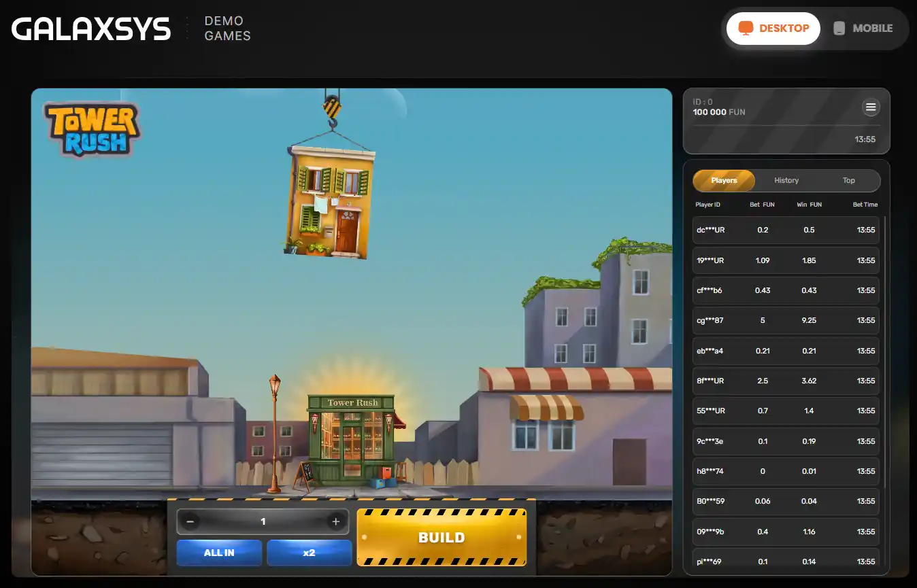Click the plus button to increase bet
Viewport: 917px width, 588px height.
coord(335,521)
